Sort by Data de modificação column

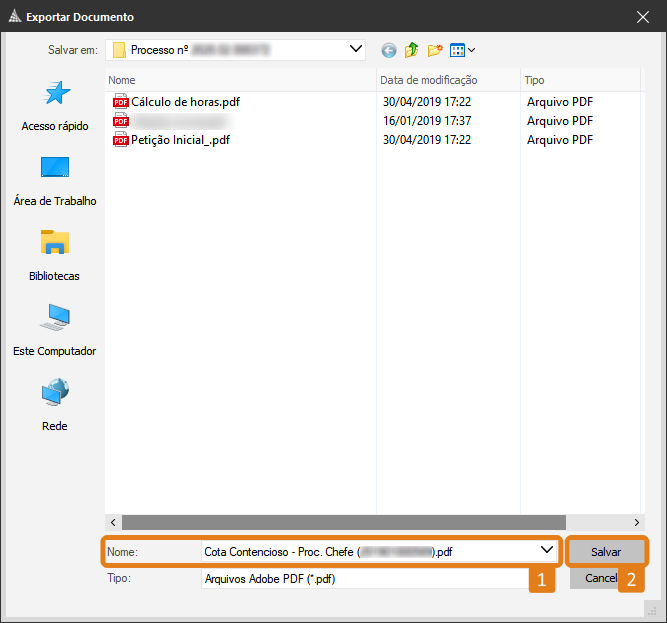(446, 80)
